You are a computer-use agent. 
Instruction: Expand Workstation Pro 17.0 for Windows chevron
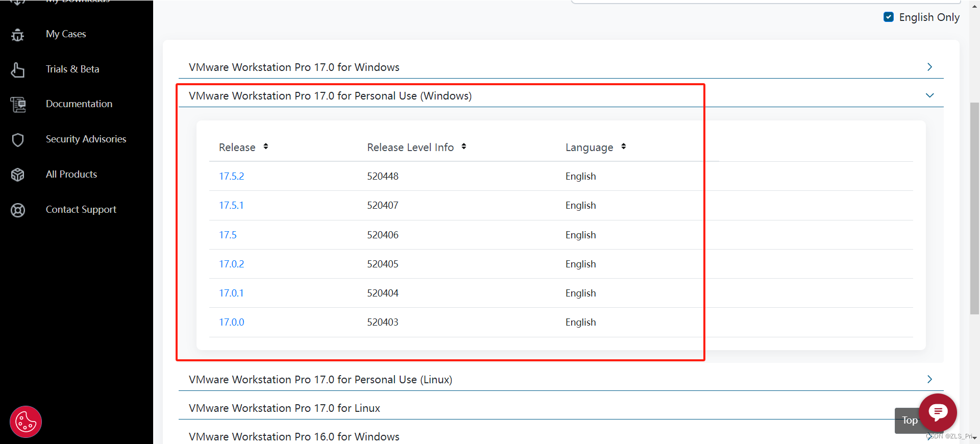[x=929, y=67]
